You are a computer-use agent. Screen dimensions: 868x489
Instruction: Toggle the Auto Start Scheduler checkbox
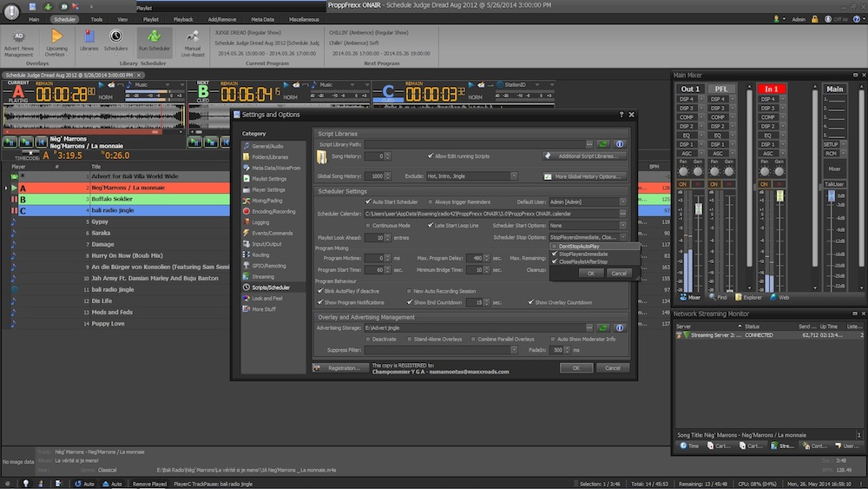point(367,202)
